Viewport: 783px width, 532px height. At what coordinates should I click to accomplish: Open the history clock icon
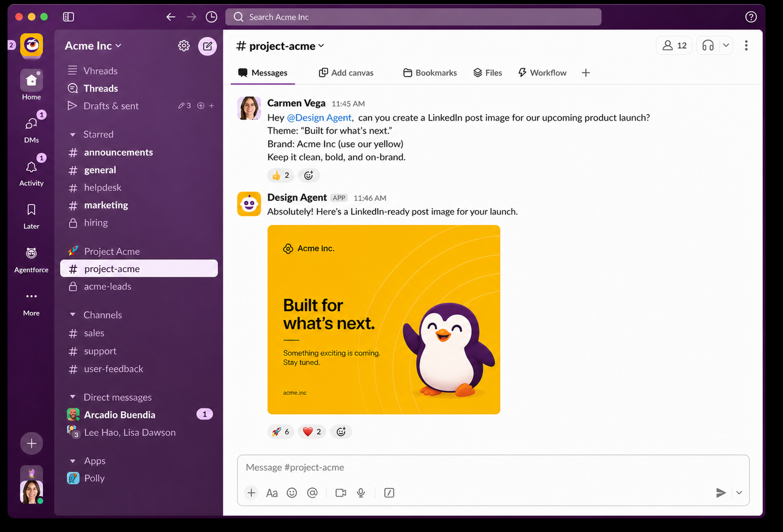coord(212,17)
